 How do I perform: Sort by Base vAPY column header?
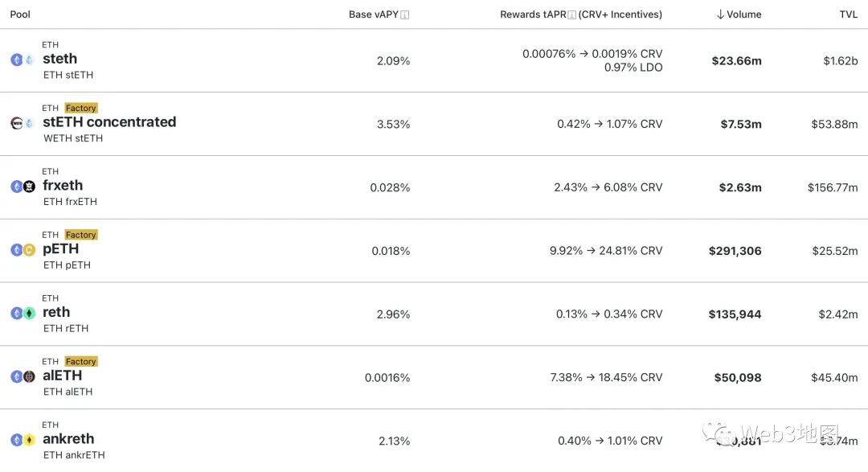point(374,14)
